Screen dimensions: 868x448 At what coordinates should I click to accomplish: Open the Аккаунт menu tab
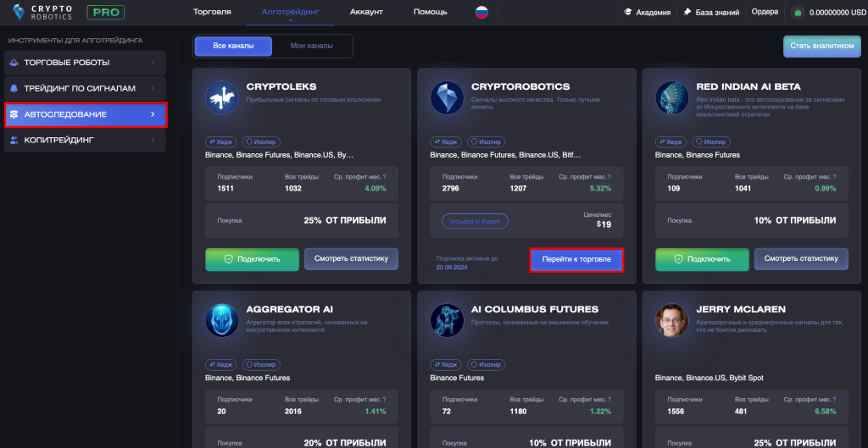[366, 12]
